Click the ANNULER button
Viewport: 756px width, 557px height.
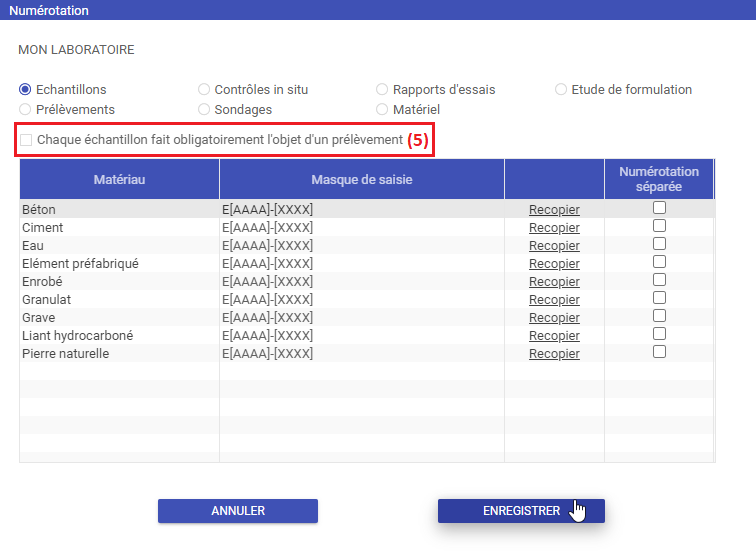(x=238, y=511)
